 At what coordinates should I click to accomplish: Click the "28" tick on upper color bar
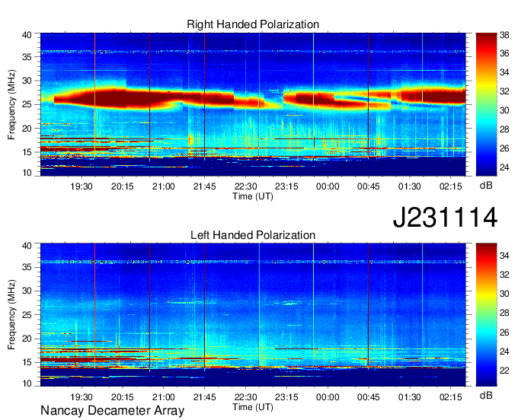(x=504, y=129)
